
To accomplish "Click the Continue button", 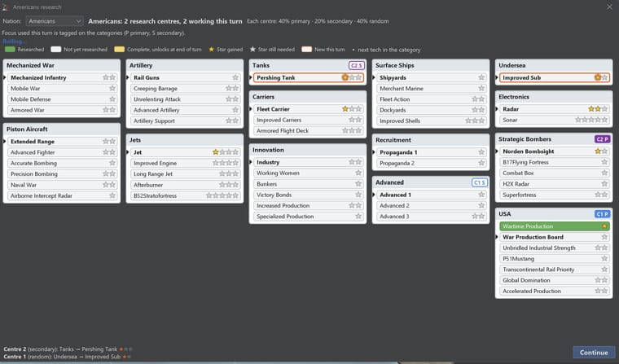I will pos(593,353).
